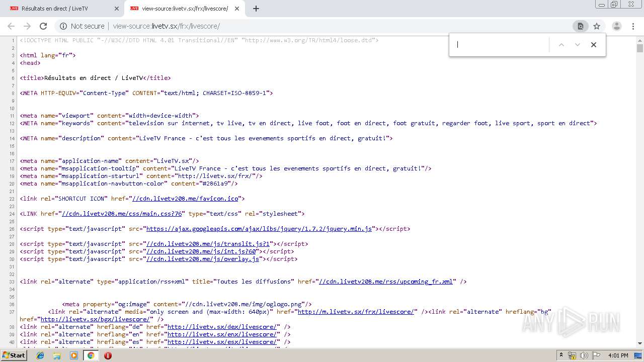Open the css/main.css?76 link
This screenshot has height=362, width=644.
pos(122,214)
